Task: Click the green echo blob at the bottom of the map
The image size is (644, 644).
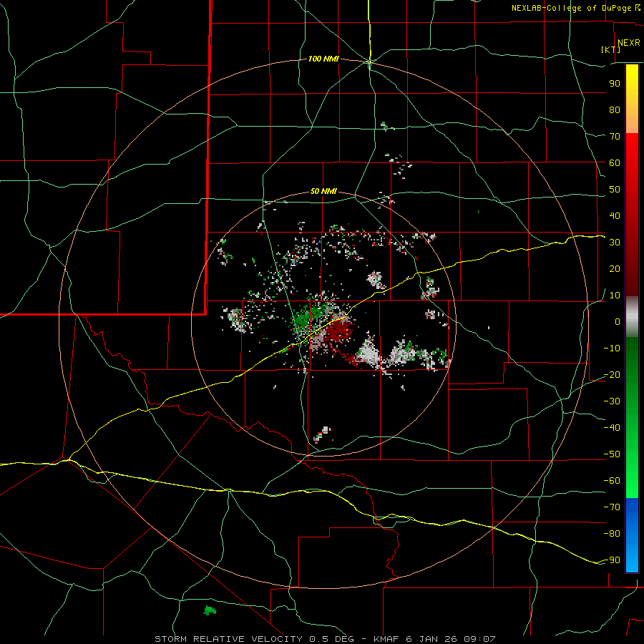Action: [x=210, y=610]
